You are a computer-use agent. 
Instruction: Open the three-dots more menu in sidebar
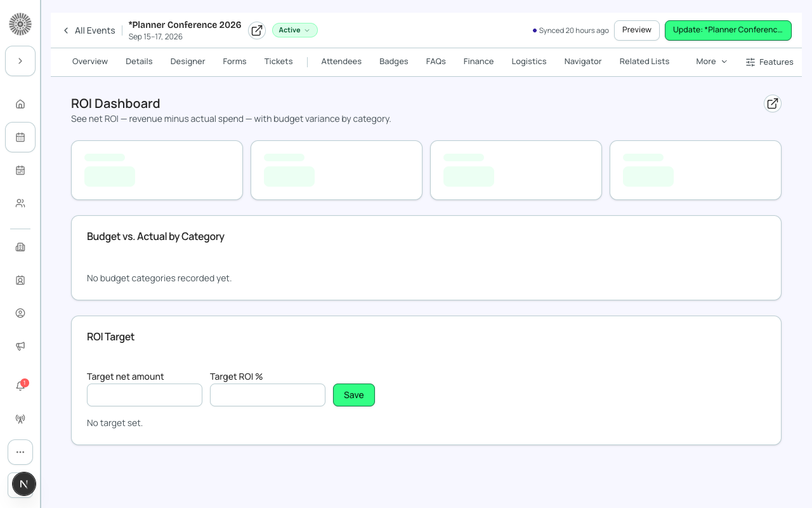pyautogui.click(x=20, y=452)
